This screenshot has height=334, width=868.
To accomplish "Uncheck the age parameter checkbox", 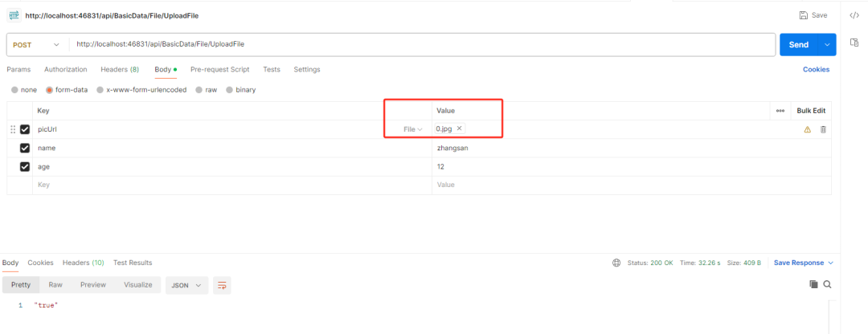I will (x=25, y=166).
